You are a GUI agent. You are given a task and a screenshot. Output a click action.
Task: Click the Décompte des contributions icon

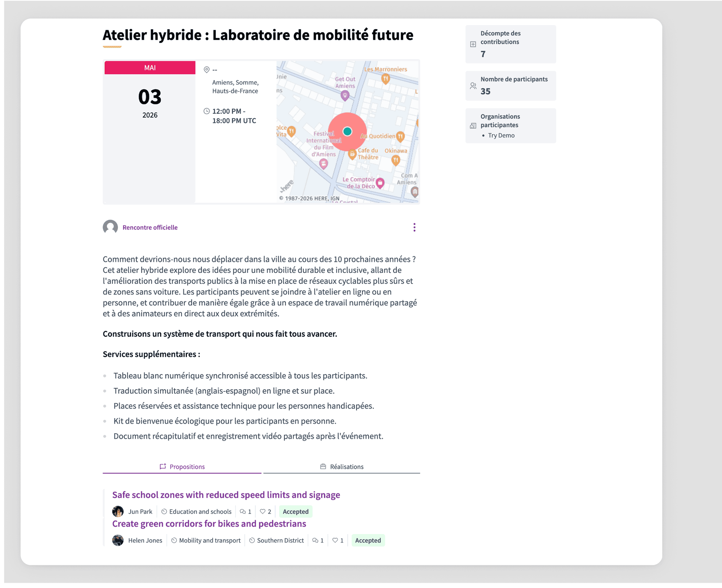click(x=473, y=44)
